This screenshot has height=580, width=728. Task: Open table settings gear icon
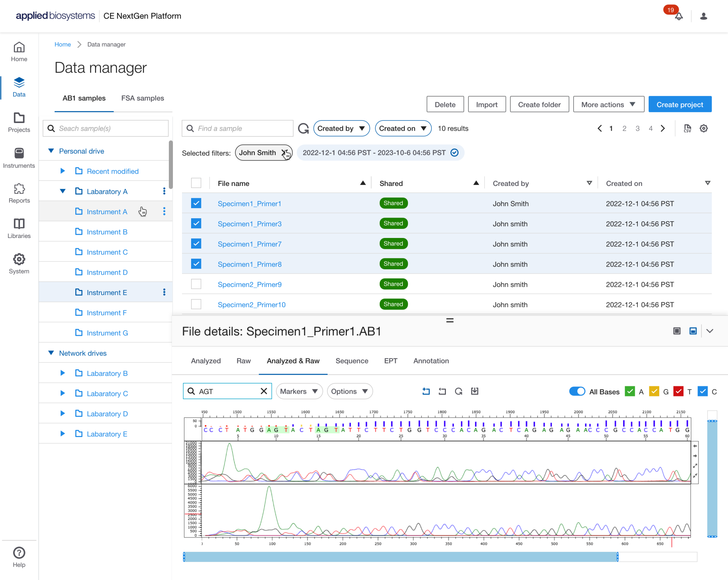[704, 128]
